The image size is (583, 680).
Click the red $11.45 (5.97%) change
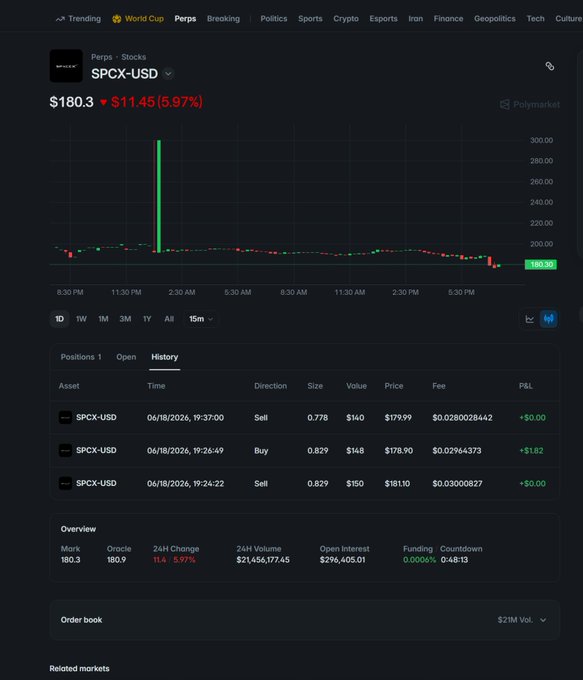point(151,102)
